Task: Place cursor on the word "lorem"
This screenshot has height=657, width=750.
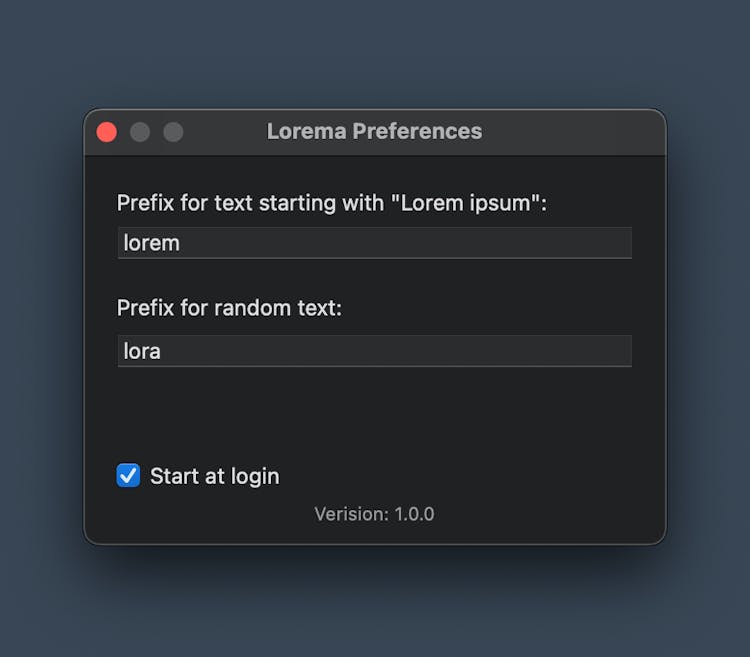Action: 151,243
